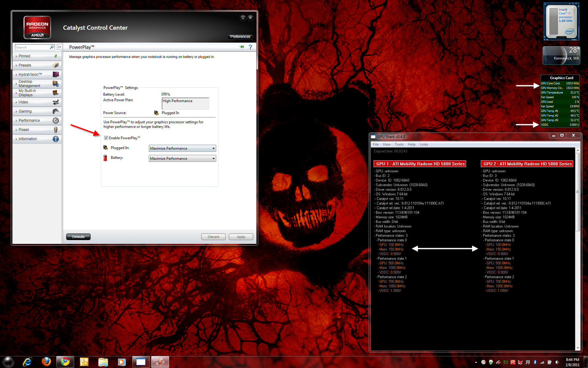Open Catalyst Preferences menu
588x368 pixels.
240,37
